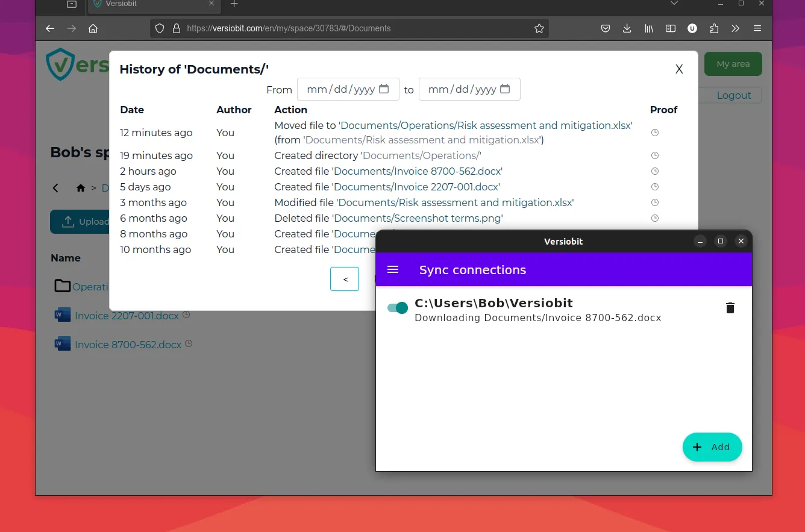
Task: Open the tab list dropdown chevron
Action: pos(675,4)
